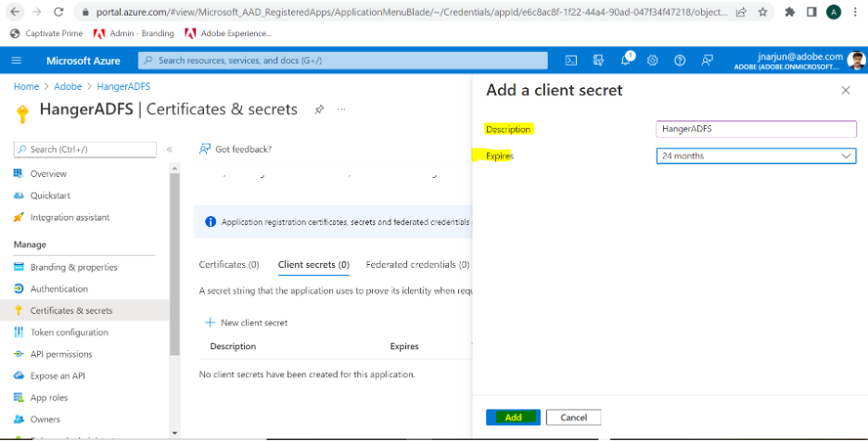Click the browser reload icon
The height and width of the screenshot is (441, 868).
click(58, 12)
